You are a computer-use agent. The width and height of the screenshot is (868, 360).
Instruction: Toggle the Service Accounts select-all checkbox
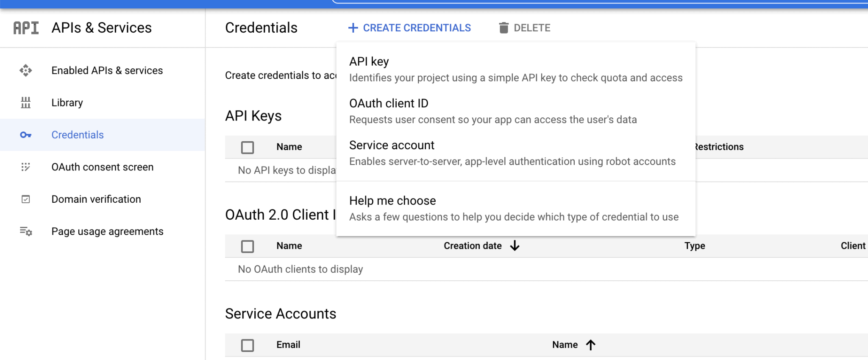[x=248, y=345]
